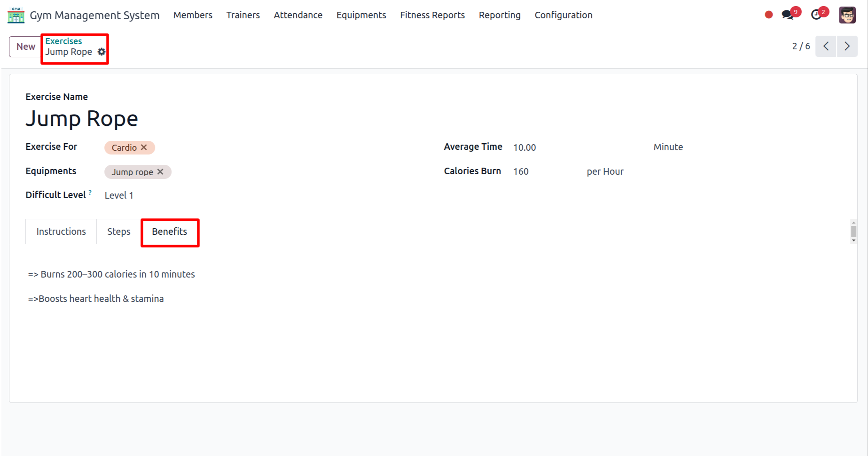Create a New exercise record

pyautogui.click(x=25, y=46)
